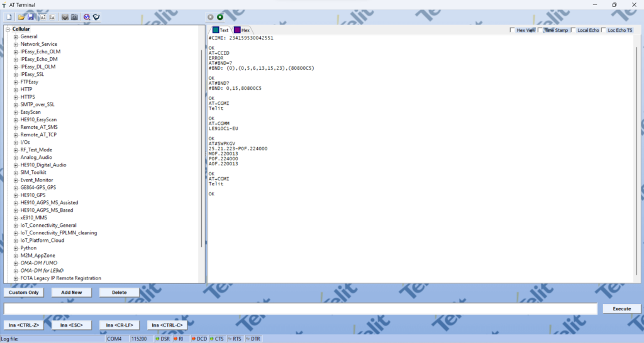Click the Add New button
Screen dimensions: 644x343
click(72, 293)
